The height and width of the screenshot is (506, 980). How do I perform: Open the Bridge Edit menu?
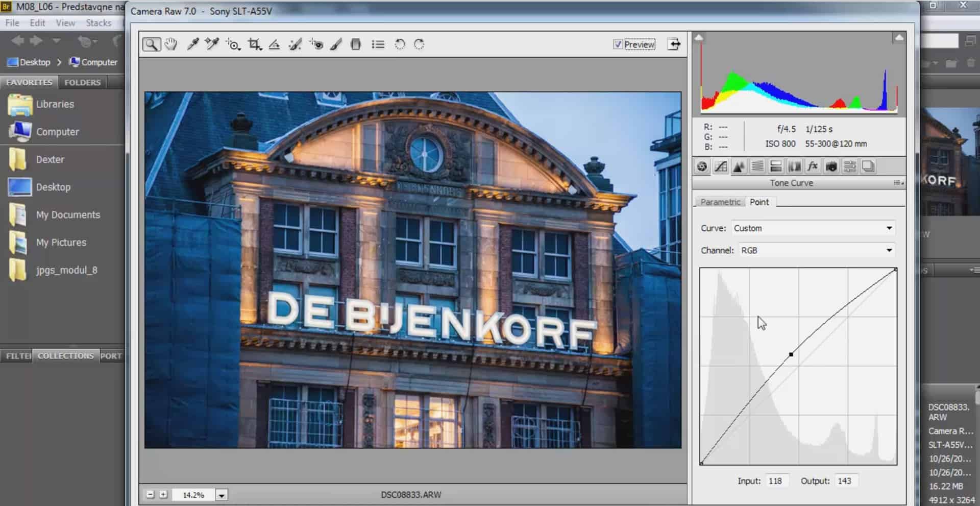point(37,23)
